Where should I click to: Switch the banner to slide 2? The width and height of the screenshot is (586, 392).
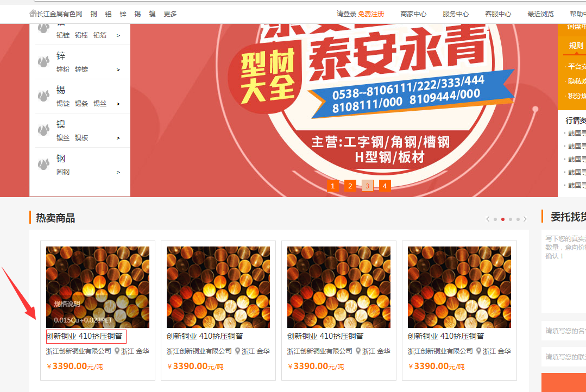(350, 186)
